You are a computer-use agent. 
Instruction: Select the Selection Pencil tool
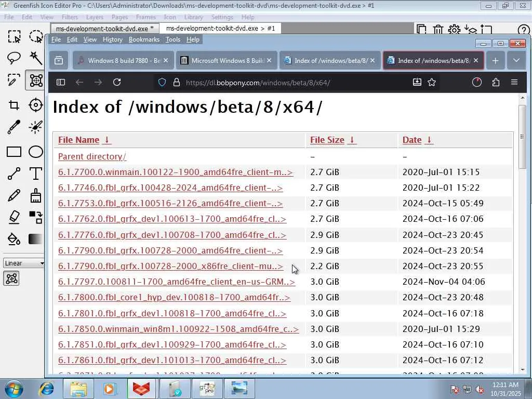click(14, 80)
